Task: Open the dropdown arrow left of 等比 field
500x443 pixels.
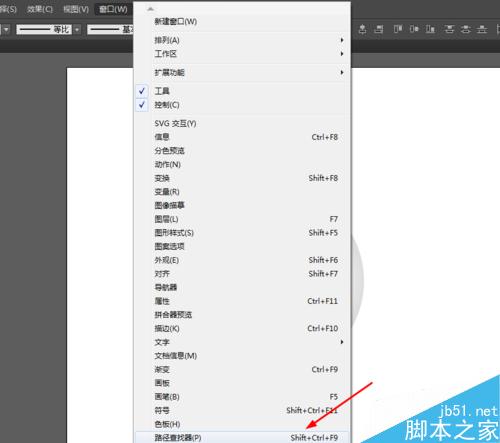Action: (6, 30)
